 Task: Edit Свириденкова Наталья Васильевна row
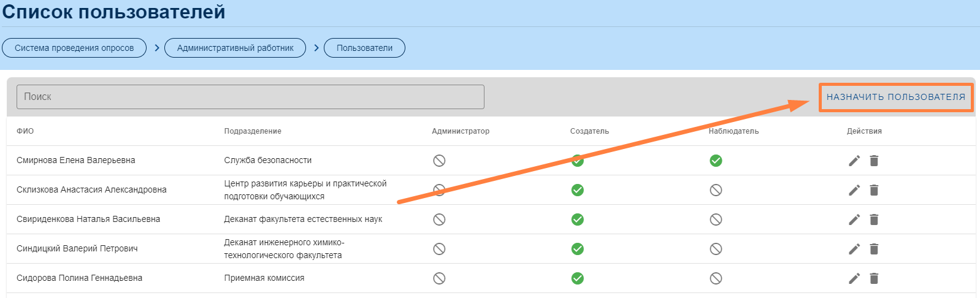pyautogui.click(x=854, y=220)
